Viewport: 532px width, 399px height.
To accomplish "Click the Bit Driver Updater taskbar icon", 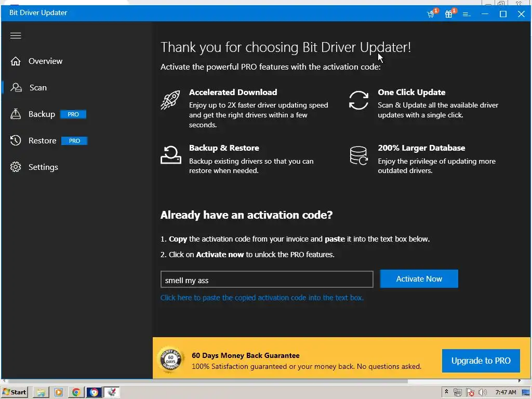I will [112, 393].
